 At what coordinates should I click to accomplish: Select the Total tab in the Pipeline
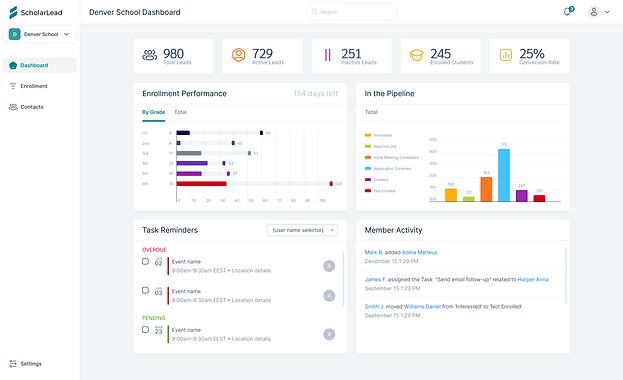pyautogui.click(x=371, y=112)
